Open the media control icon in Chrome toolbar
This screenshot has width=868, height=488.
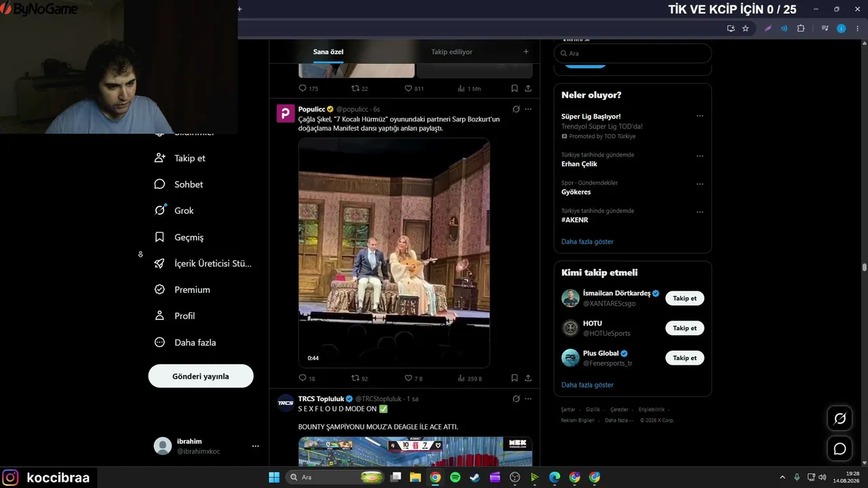pos(825,28)
